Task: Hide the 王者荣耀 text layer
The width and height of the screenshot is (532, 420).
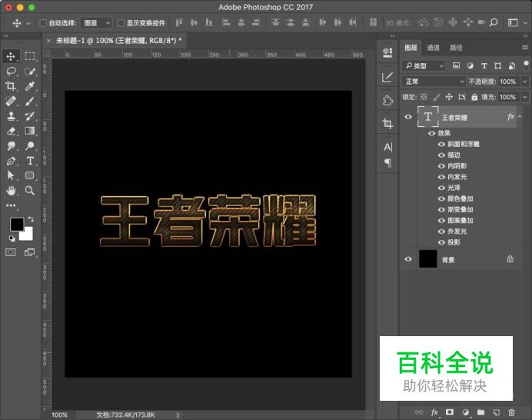Action: point(408,117)
